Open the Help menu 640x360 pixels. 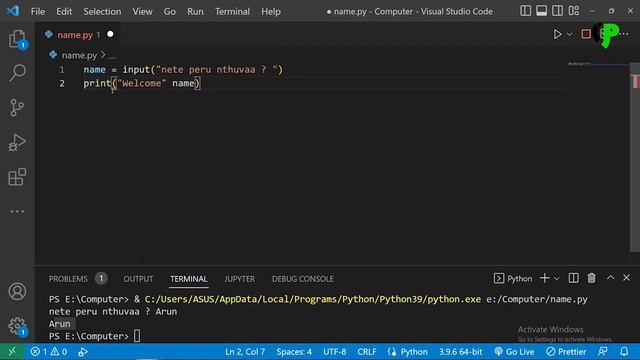click(x=271, y=11)
